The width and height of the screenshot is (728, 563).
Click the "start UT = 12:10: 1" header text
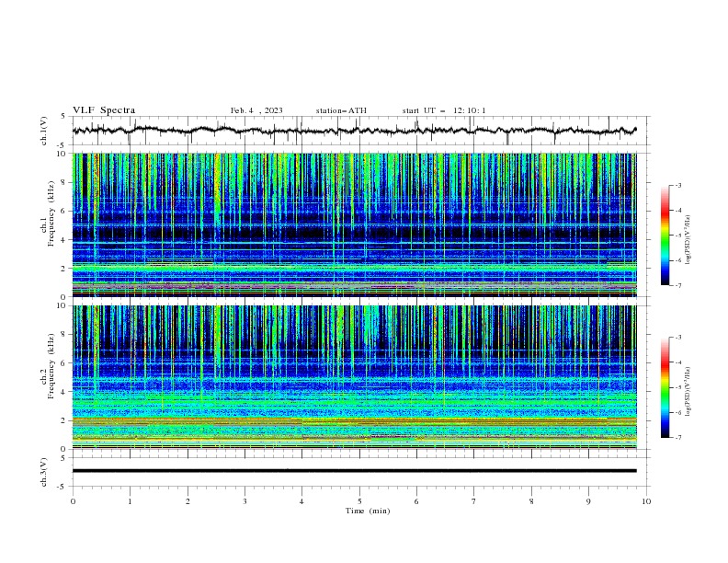tap(444, 110)
